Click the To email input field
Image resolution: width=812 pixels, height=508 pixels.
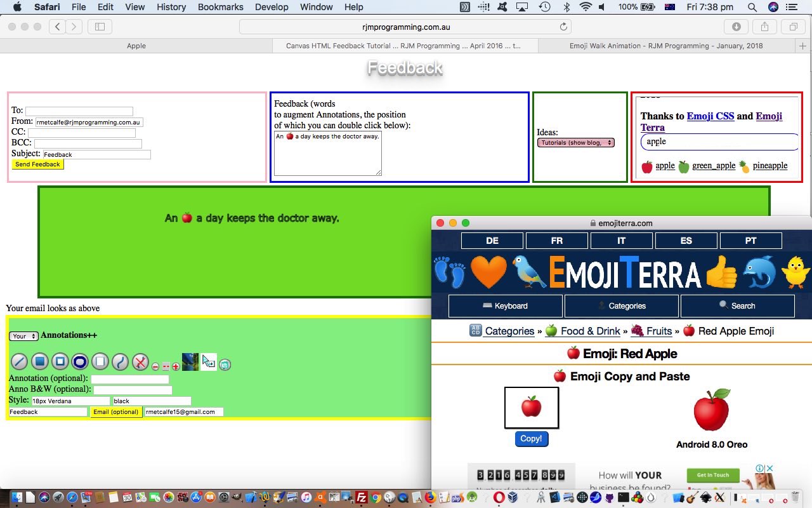tap(79, 111)
